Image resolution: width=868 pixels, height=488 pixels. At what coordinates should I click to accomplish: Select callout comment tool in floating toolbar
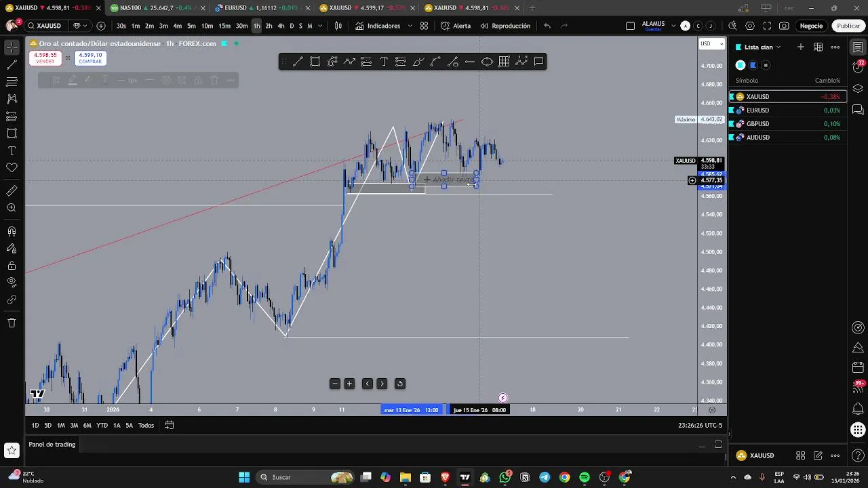(538, 62)
